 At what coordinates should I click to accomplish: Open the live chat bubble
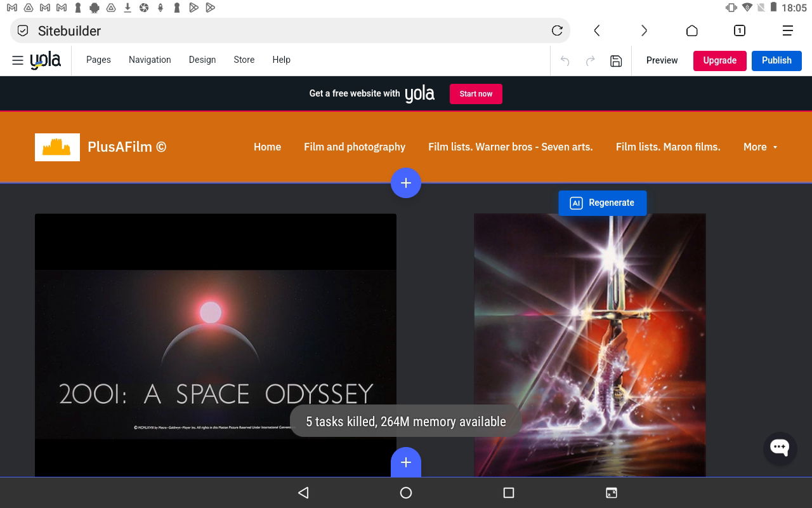tap(780, 448)
